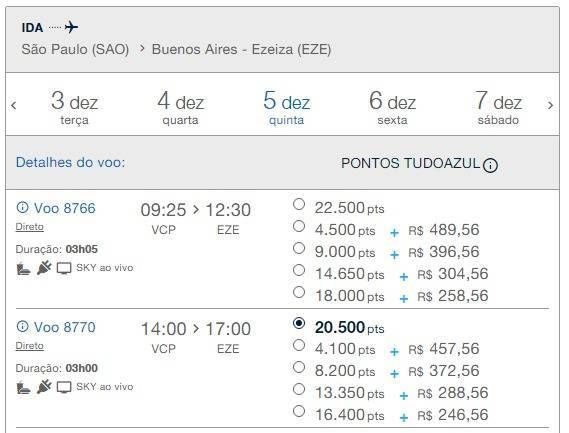Screen dimensions: 569x433
Task: Select the 22.500 pts fare option
Action: pyautogui.click(x=299, y=204)
